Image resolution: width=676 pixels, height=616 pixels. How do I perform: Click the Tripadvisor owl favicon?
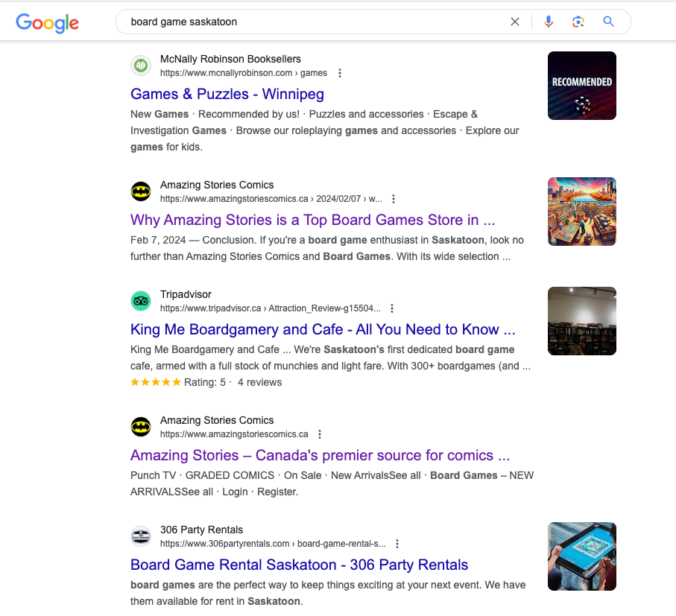(141, 301)
